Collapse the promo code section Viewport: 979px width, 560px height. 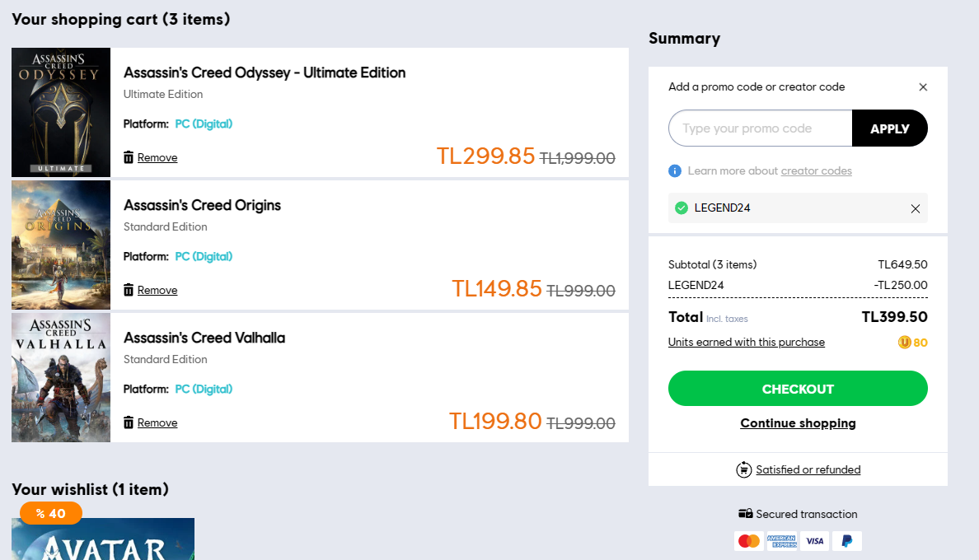[x=923, y=87]
